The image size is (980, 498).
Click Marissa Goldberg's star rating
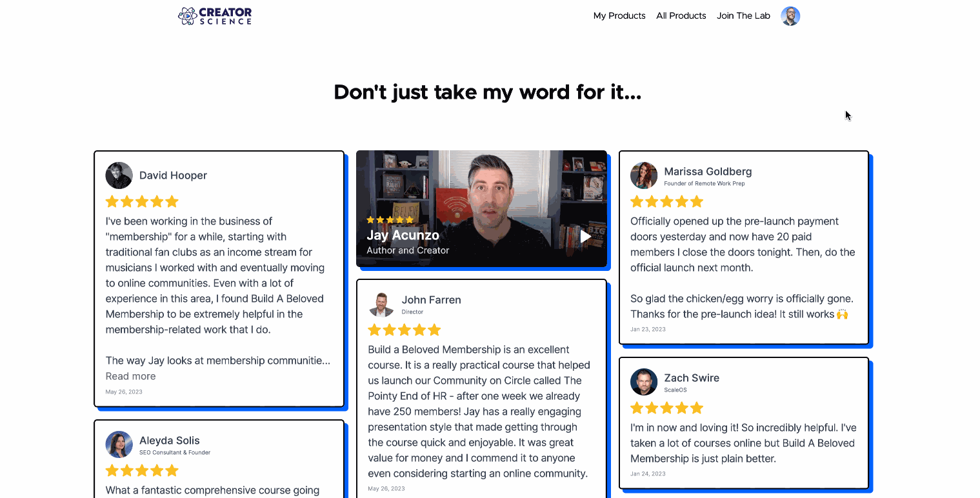[x=666, y=202]
